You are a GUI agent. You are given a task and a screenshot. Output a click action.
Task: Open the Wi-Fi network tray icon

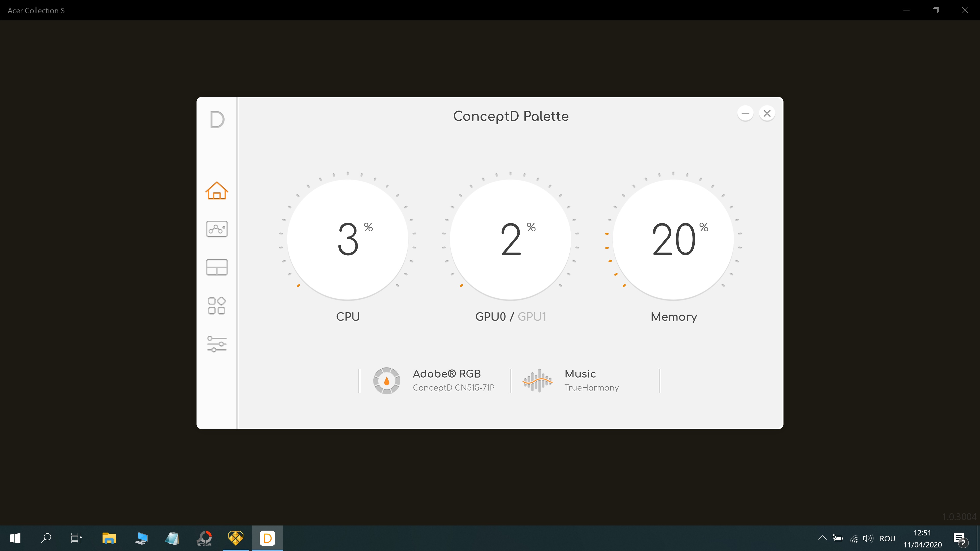[854, 539]
